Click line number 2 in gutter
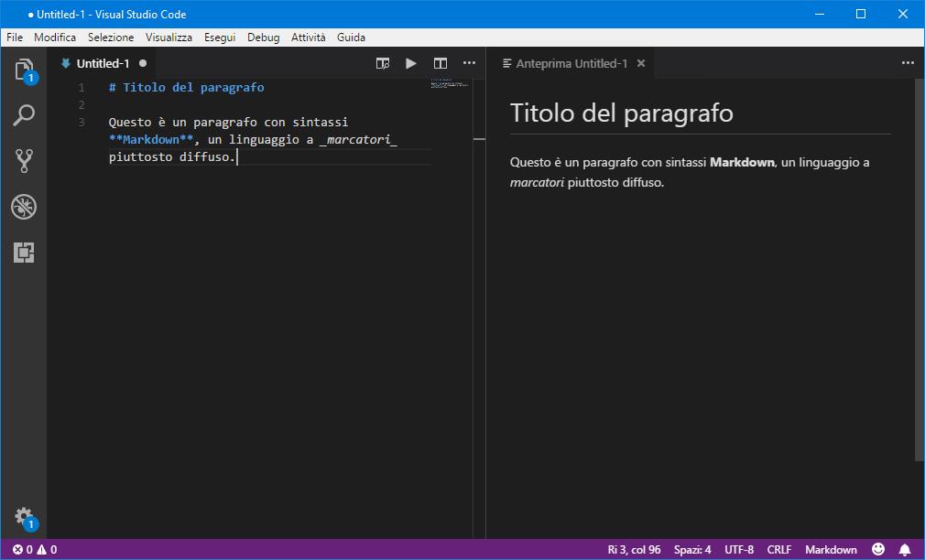 point(82,105)
